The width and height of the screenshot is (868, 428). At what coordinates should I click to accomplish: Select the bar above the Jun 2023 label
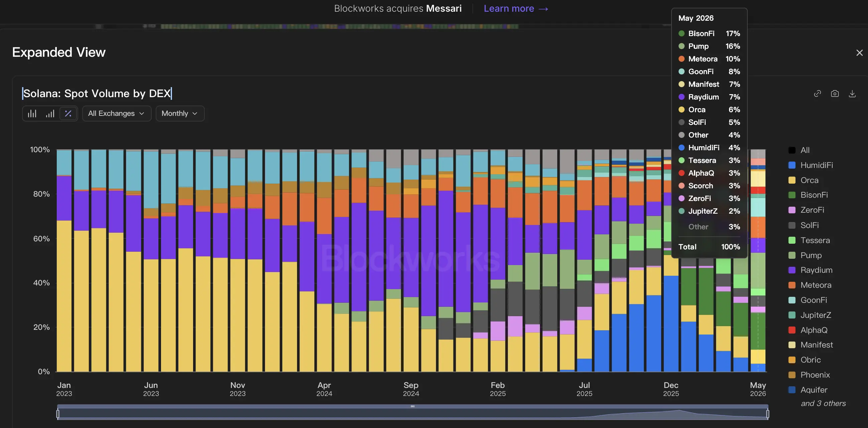pos(151,261)
